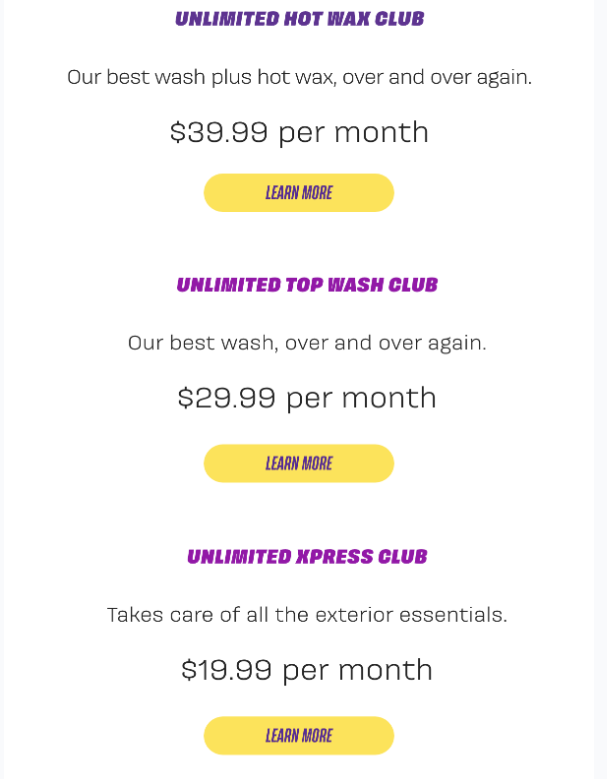
Task: Click the purple title mentioning Xpress
Action: 307,557
